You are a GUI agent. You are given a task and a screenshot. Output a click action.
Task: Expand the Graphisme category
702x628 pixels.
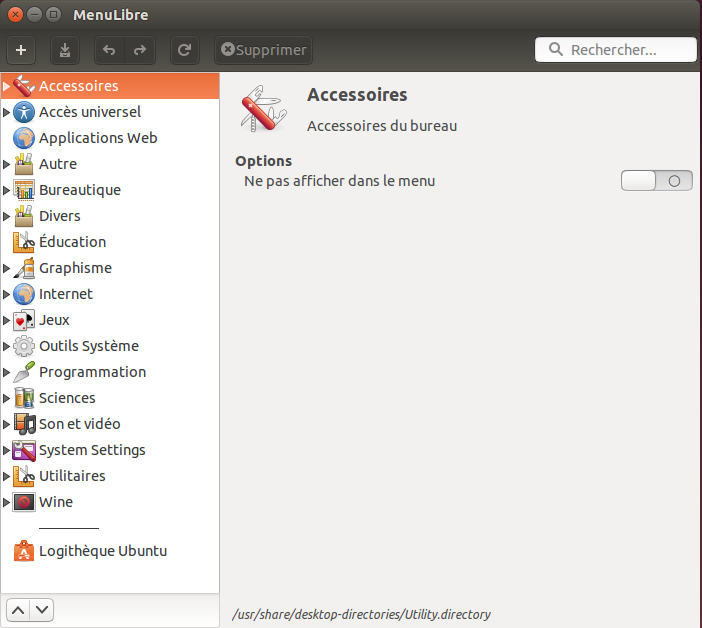click(6, 268)
